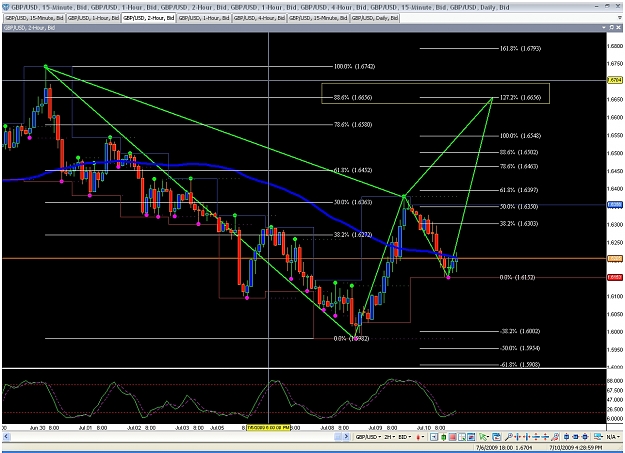Image resolution: width=625 pixels, height=453 pixels.
Task: Click the orange current price label on axis
Action: (615, 259)
